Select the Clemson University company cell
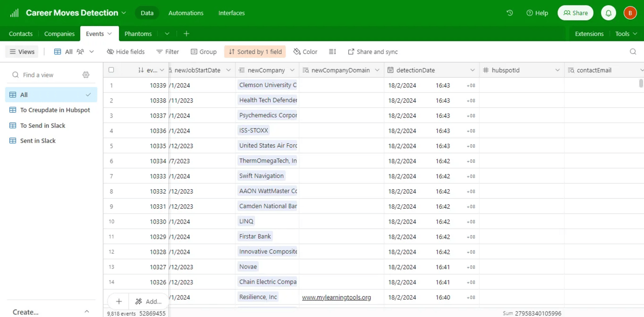Screen dimensions: 644x317 (267, 85)
